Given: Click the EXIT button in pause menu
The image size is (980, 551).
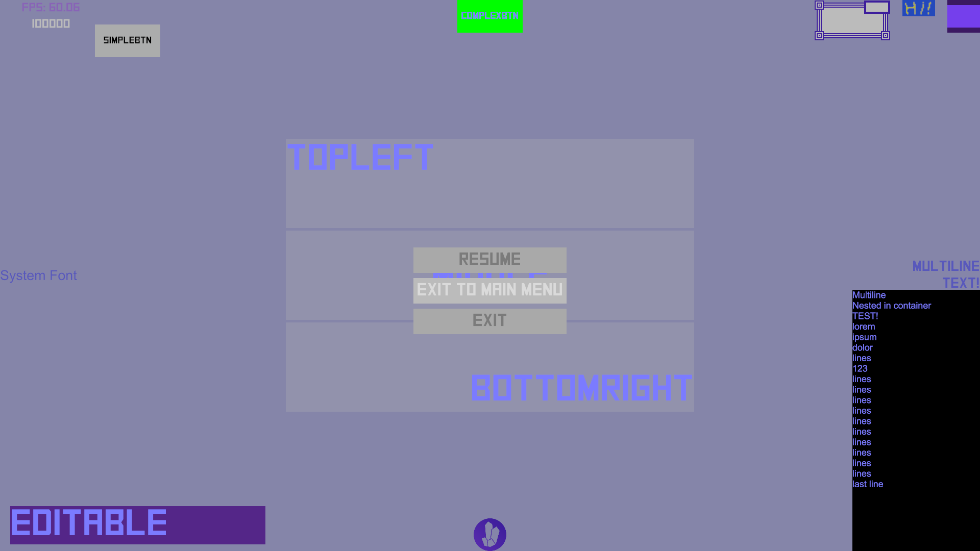Looking at the screenshot, I should (x=489, y=321).
